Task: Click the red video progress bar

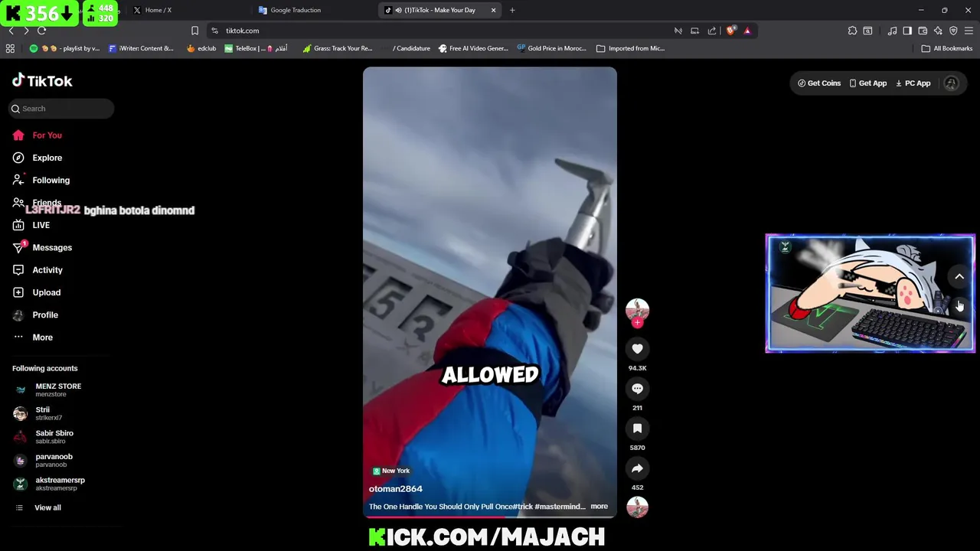Action: click(x=489, y=517)
